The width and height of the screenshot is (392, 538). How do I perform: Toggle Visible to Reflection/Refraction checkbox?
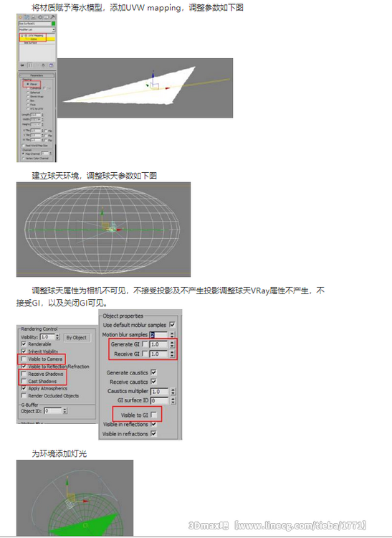coord(24,366)
